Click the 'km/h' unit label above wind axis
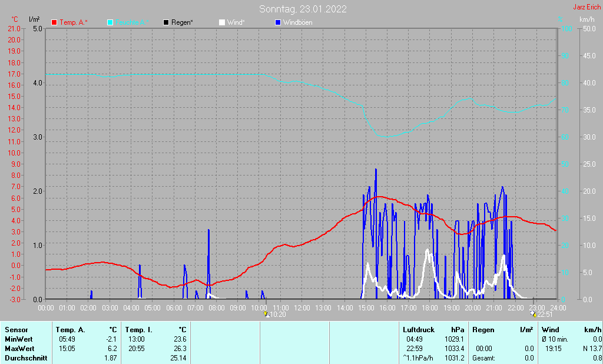The width and height of the screenshot is (603, 364). 587,19
